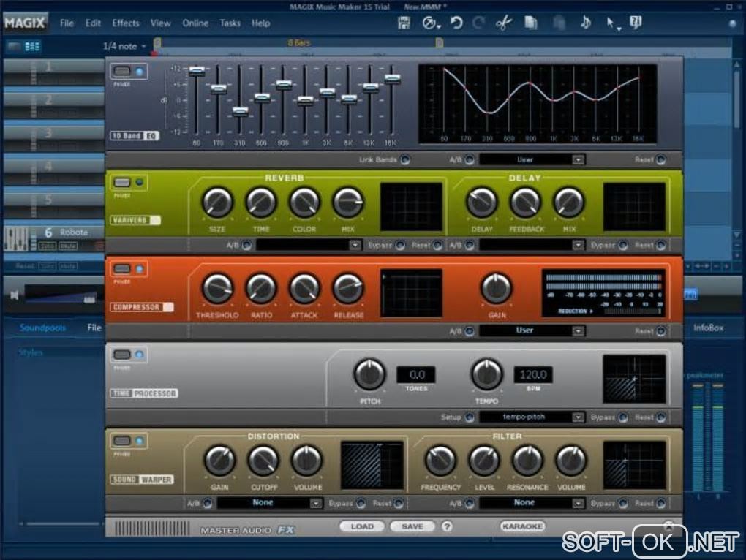
Task: Switch to the Soundpools tab
Action: click(x=43, y=328)
